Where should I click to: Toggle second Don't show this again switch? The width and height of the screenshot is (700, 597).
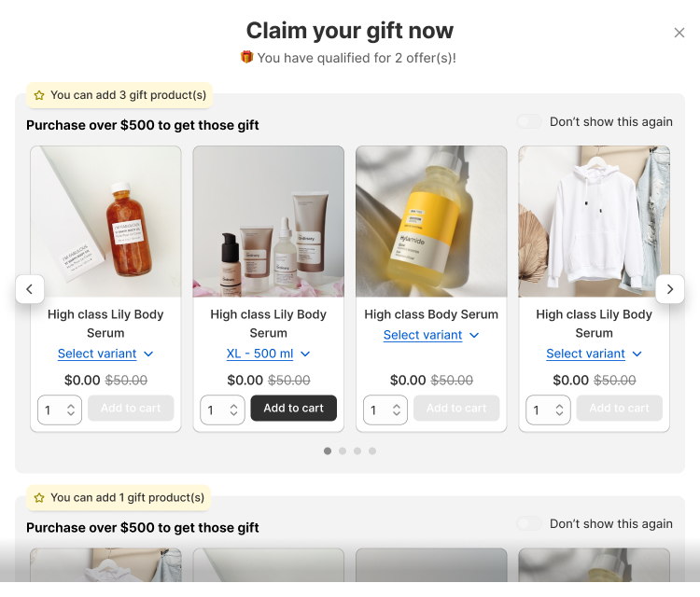529,524
